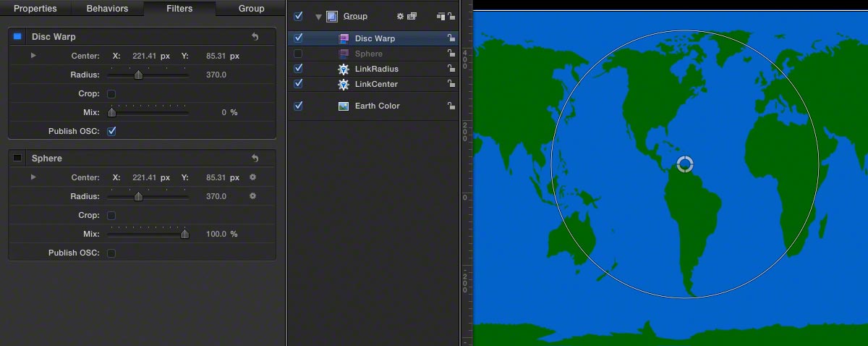Expand Disc Warp Center disclosure triangle
The width and height of the screenshot is (868, 346).
33,56
